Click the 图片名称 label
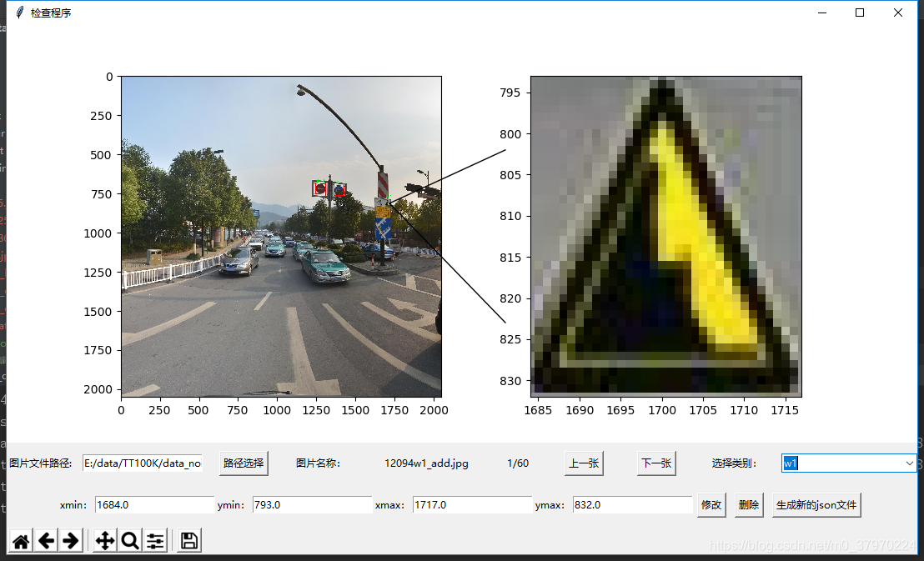Viewport: 924px width, 561px height. pyautogui.click(x=319, y=463)
